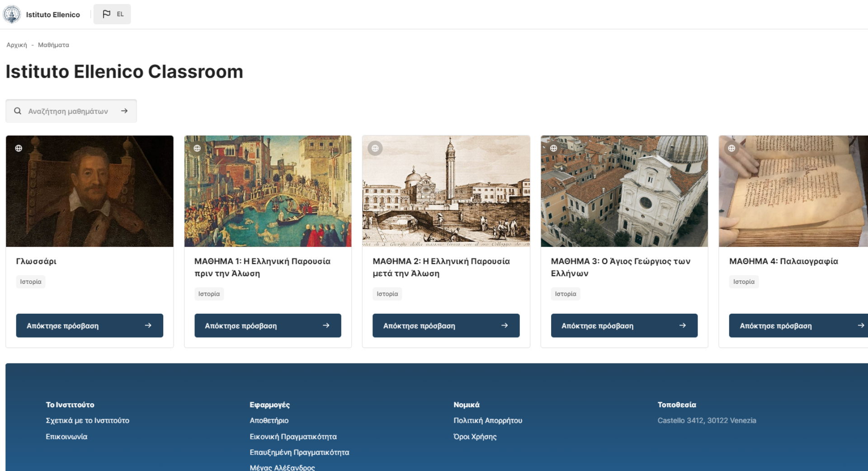
Task: Click title ΜΑΘΗΜΑ 3: Ο Άγιος Γεώργιος των Ελλήνων
Action: pyautogui.click(x=620, y=267)
